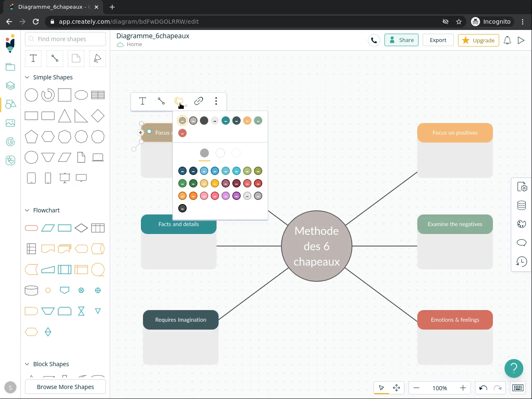Open version history on right edge

click(x=522, y=261)
